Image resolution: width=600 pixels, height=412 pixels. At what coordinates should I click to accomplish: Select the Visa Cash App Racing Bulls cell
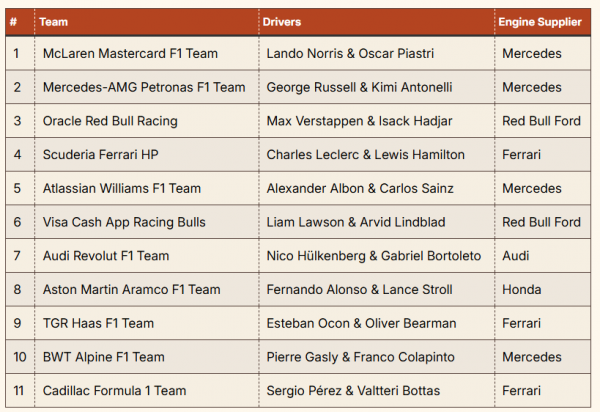[x=127, y=222]
